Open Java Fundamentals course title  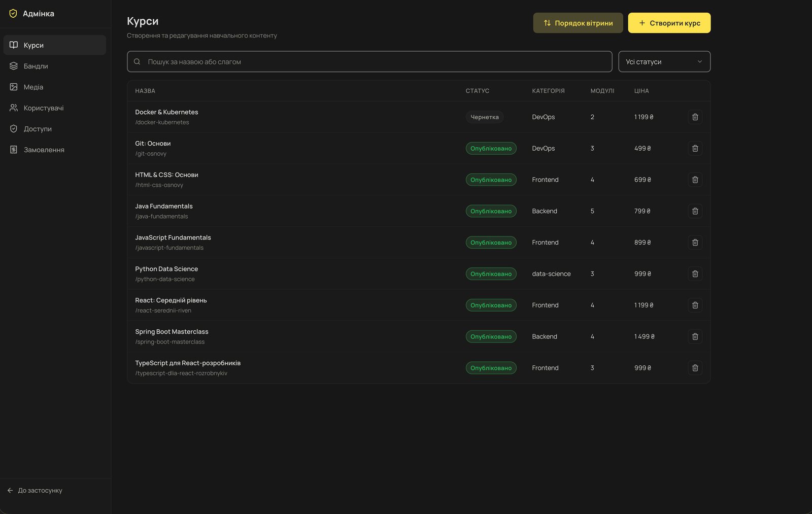pyautogui.click(x=164, y=207)
